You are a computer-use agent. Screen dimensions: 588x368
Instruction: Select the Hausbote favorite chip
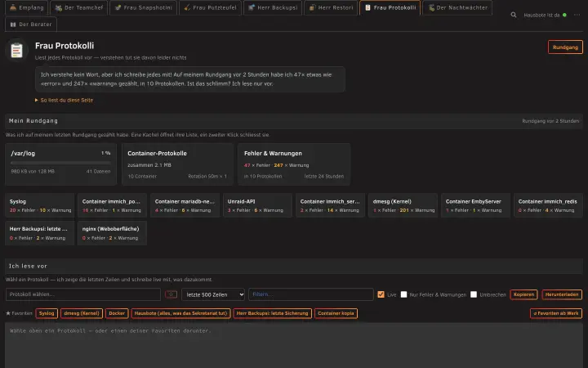click(x=180, y=313)
